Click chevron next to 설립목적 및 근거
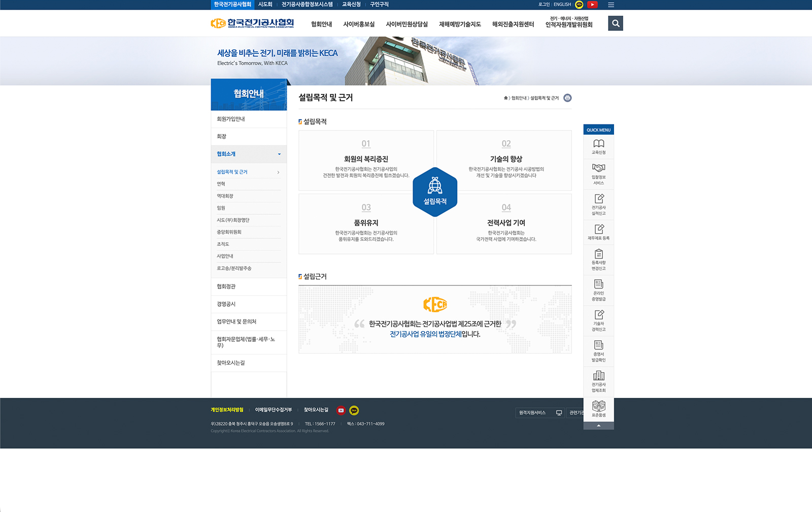Image resolution: width=812 pixels, height=512 pixels. [278, 172]
